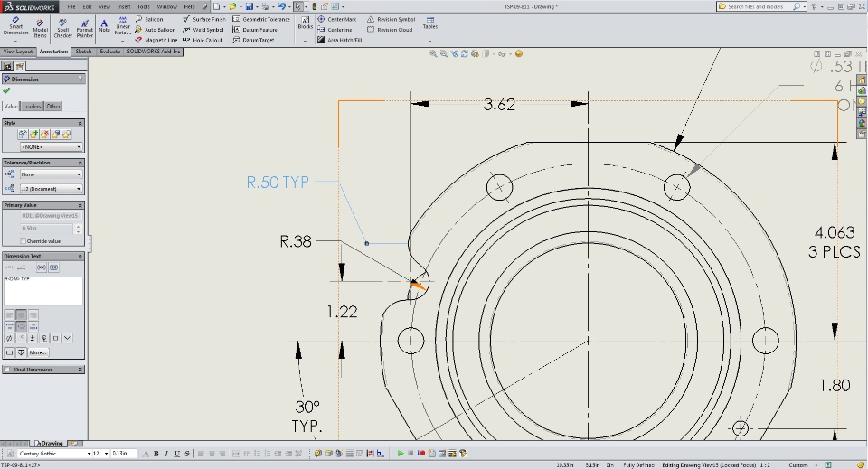Open the Tools menu

tap(144, 6)
